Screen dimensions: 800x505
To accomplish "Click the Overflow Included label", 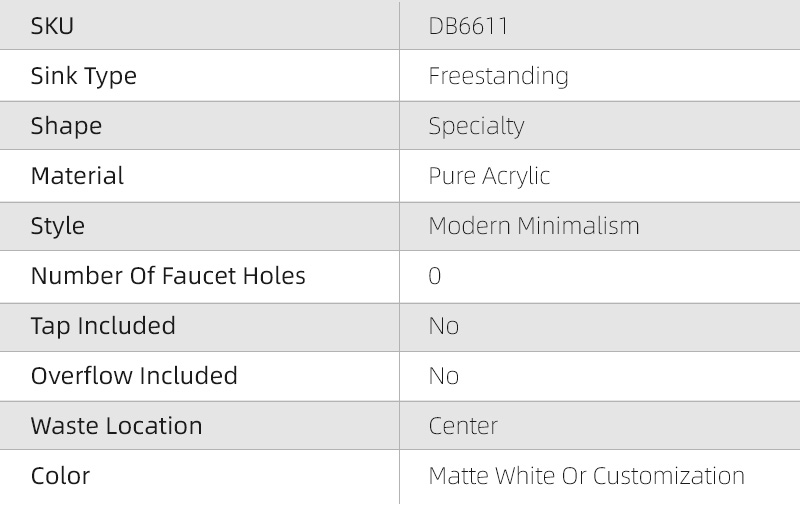I will tap(134, 376).
